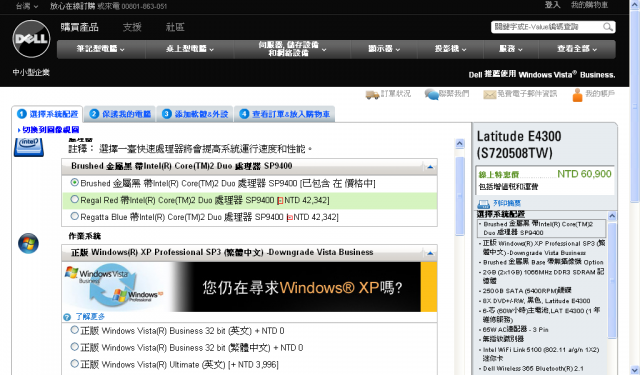Click the NTD 60,900 price
This screenshot has width=640, height=375.
pyautogui.click(x=584, y=174)
